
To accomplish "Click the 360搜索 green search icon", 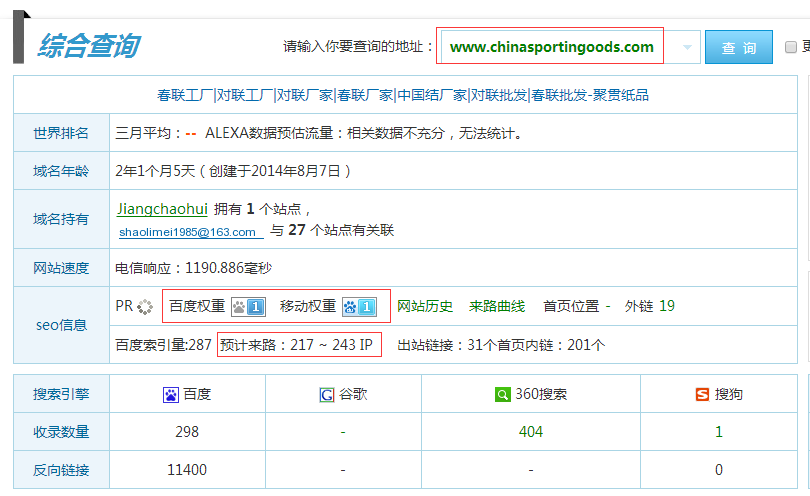I will click(502, 395).
